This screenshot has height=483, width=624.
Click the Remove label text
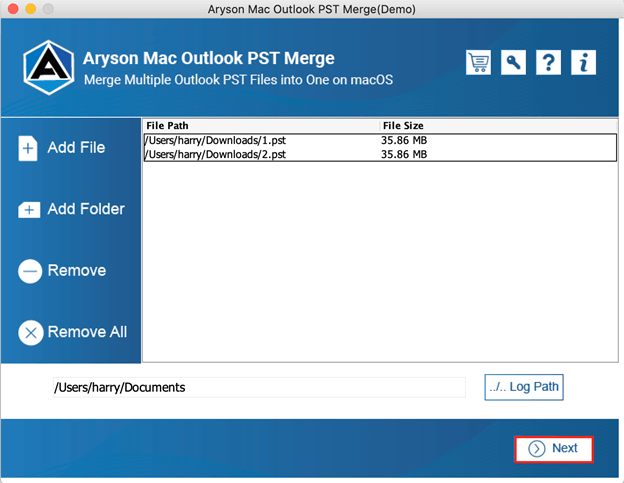coord(77,271)
